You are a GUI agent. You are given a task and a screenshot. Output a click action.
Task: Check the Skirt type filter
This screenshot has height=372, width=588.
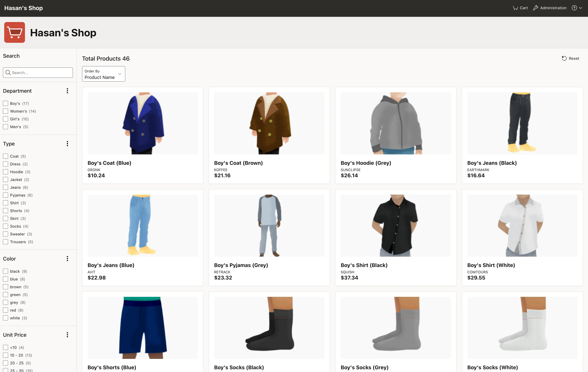coord(6,219)
